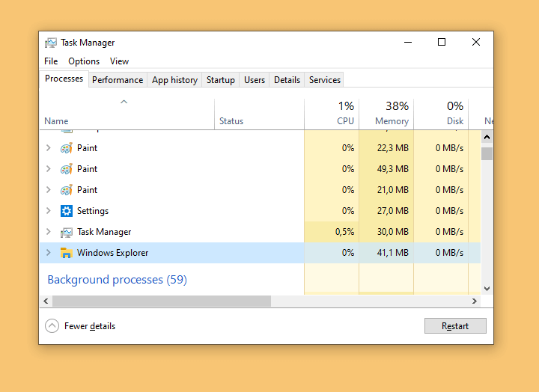Sort by the Disk column header

tap(441, 114)
